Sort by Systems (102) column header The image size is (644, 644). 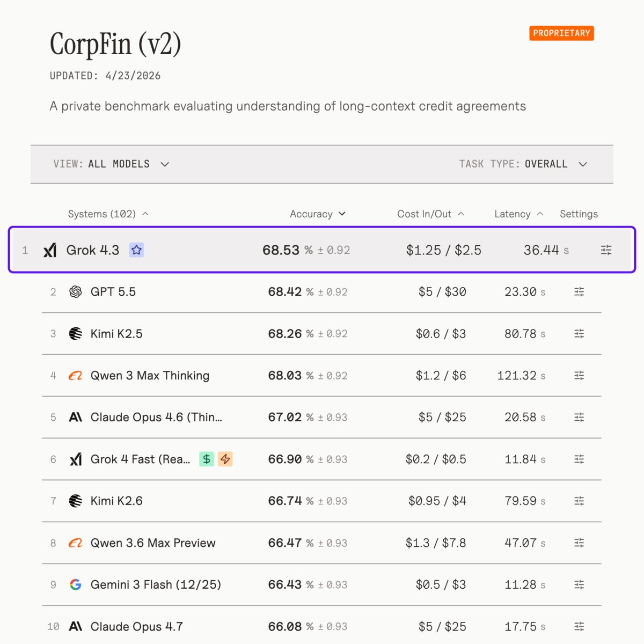tap(108, 214)
